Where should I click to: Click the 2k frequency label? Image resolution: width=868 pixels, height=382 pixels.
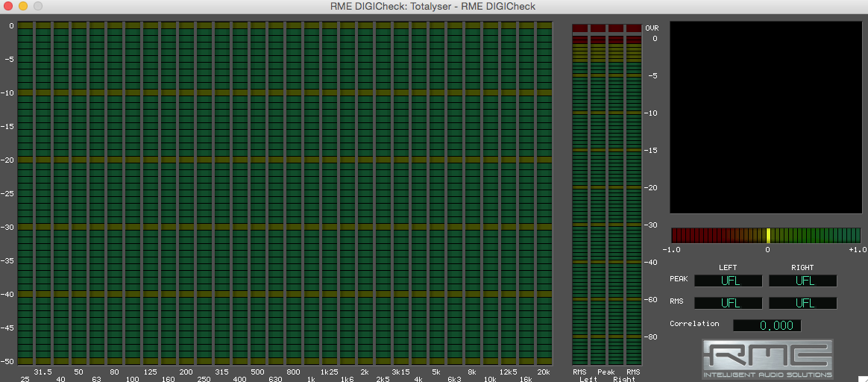tap(365, 372)
